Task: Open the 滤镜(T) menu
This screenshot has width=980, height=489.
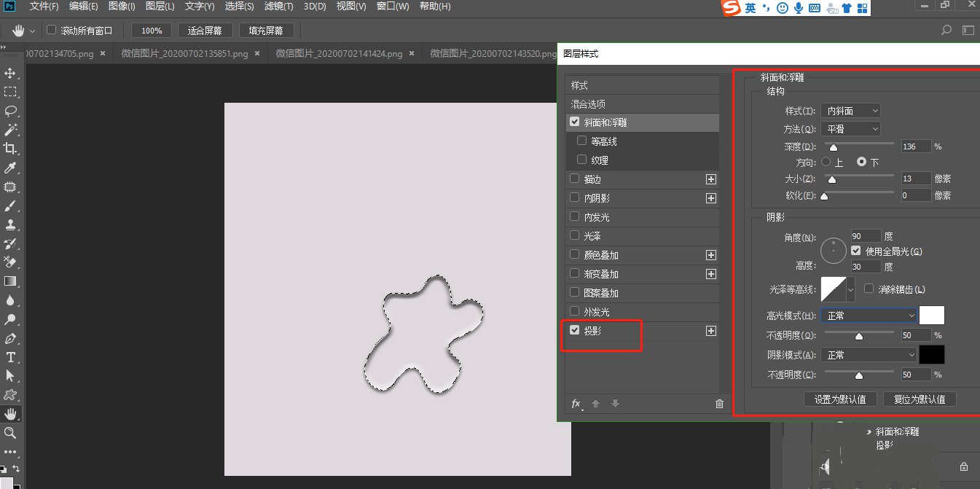Action: click(278, 7)
